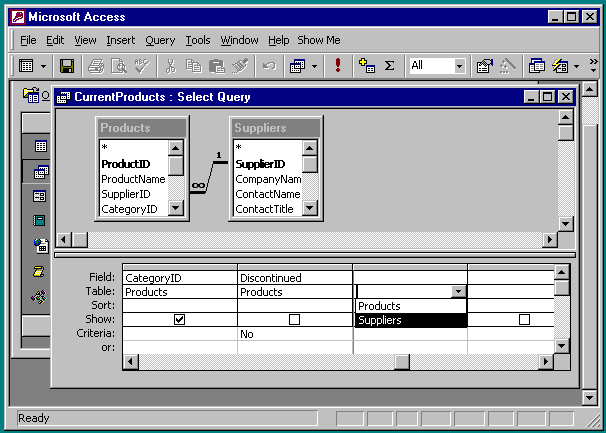This screenshot has height=433, width=606.
Task: Choose Products in the Table dropdown list
Action: (x=410, y=306)
